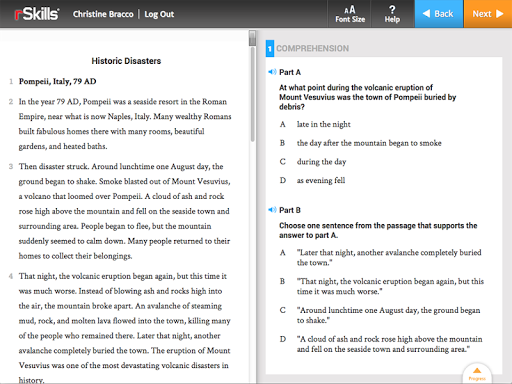512x384 pixels.
Task: Choose Part A option C during the day
Action: click(313, 162)
